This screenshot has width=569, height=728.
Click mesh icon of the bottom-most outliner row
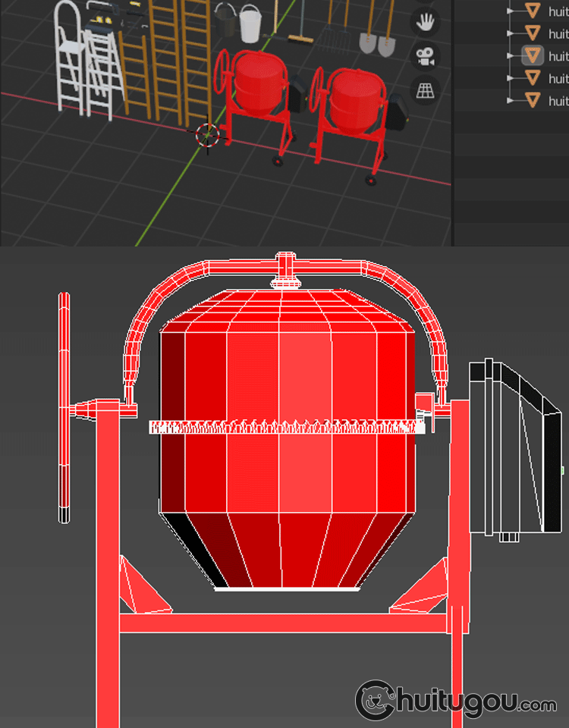(x=533, y=100)
